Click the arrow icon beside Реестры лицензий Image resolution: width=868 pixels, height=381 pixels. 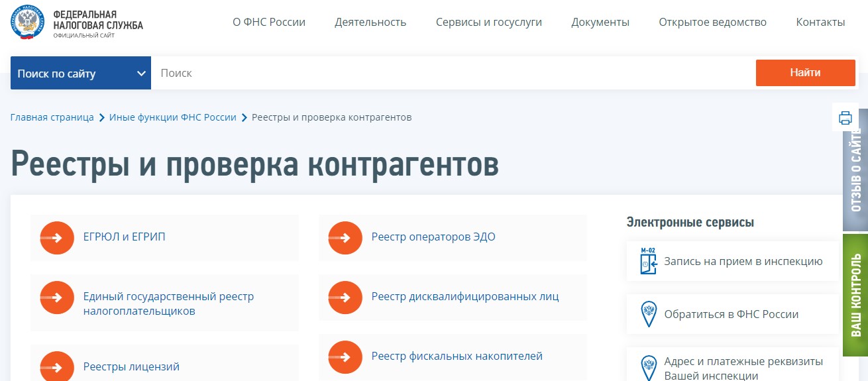(x=57, y=366)
